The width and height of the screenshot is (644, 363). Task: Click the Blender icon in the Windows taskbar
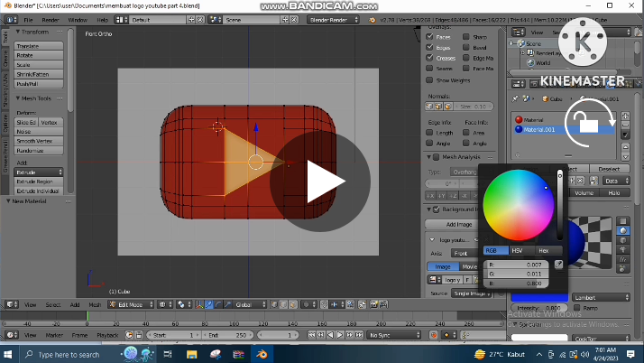[262, 354]
